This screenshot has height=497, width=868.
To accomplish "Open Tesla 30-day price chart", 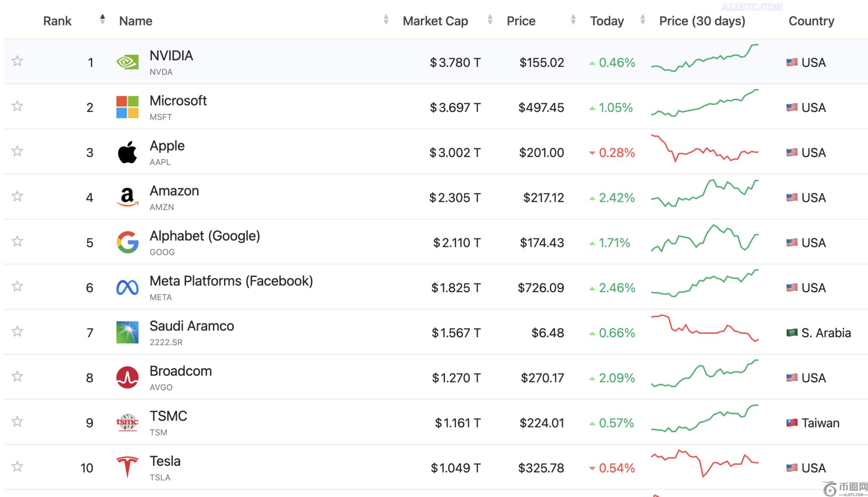I will coord(705,463).
